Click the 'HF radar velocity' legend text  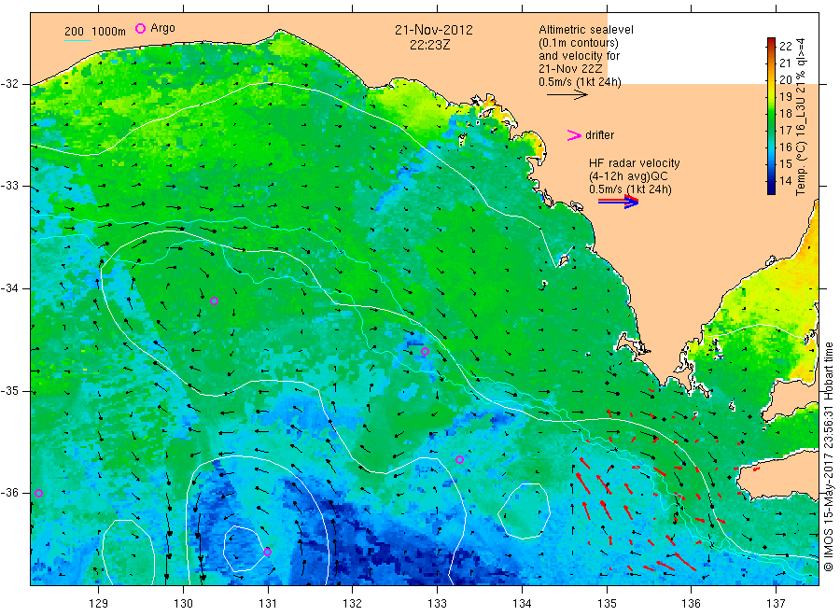point(635,163)
